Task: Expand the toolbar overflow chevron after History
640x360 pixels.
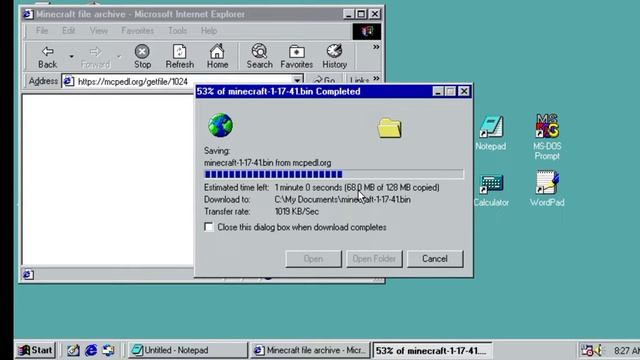Action: point(376,47)
